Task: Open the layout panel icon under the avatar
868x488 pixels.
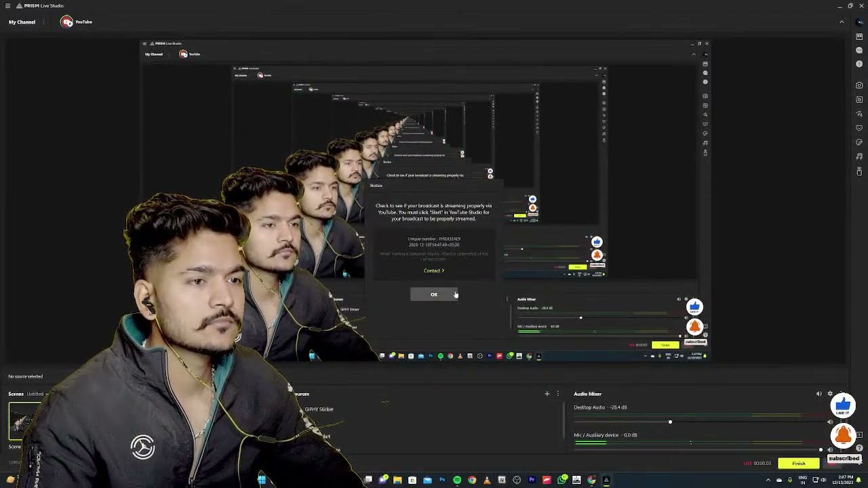Action: 859,37
